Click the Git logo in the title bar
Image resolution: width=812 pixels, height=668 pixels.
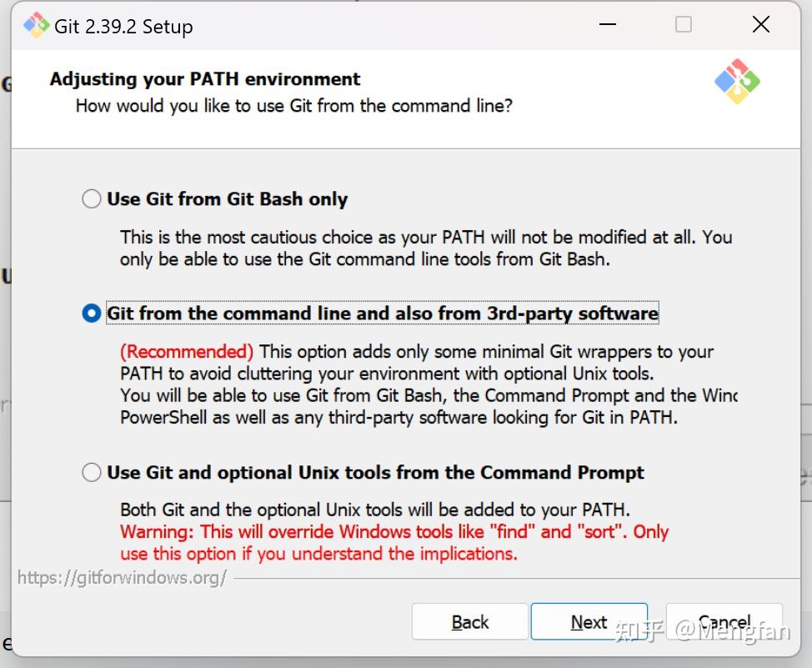37,26
